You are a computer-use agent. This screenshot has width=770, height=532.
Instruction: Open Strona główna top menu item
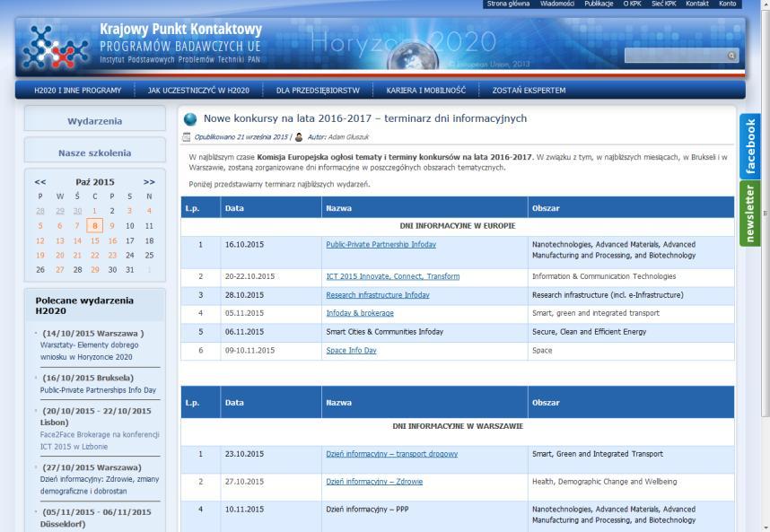tap(508, 4)
